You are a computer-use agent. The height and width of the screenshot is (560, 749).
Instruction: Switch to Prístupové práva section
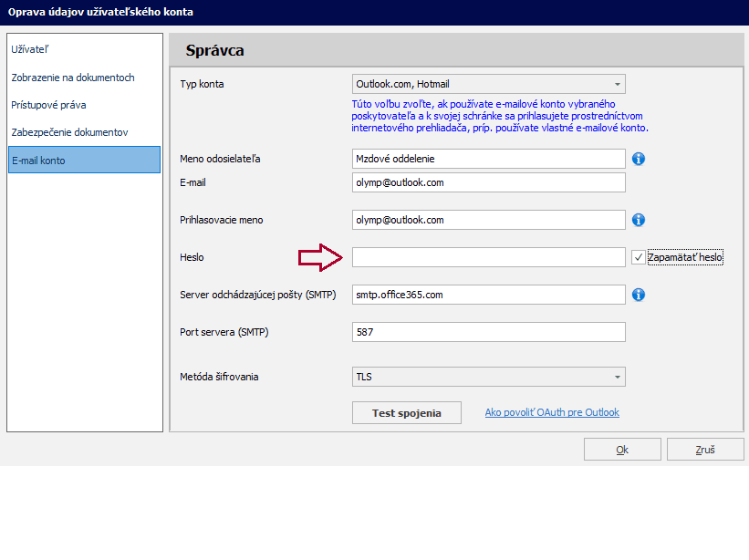click(84, 105)
